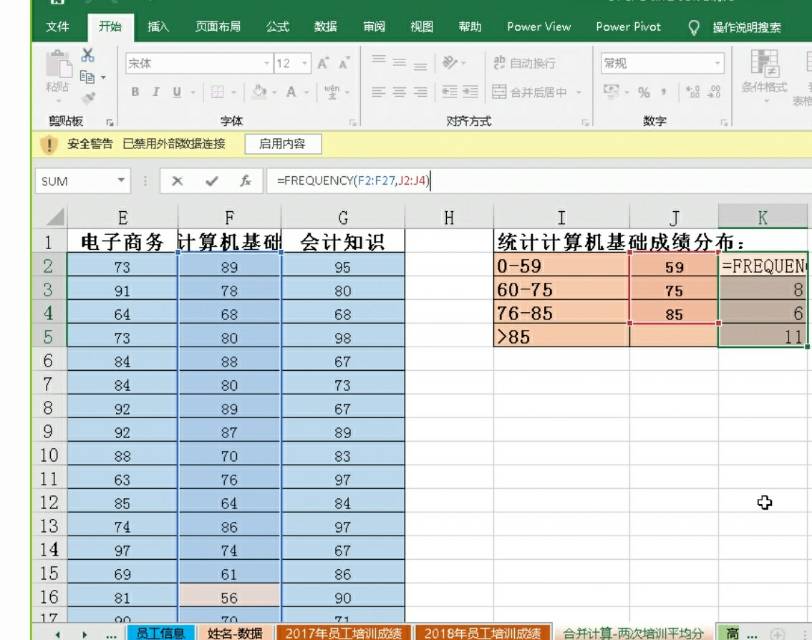Switch to the 插入 insert tab
Screen dimensions: 812x640
pyautogui.click(x=158, y=26)
